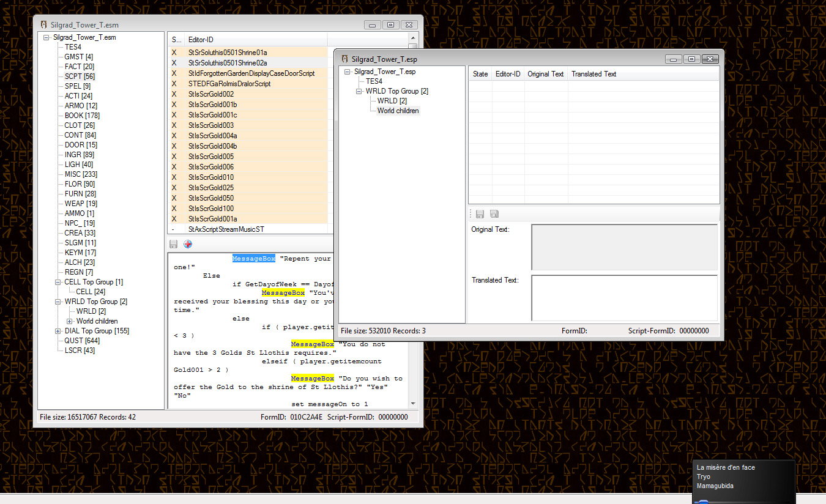Select the STEDFGaRolmisDralorScript row

(248, 84)
